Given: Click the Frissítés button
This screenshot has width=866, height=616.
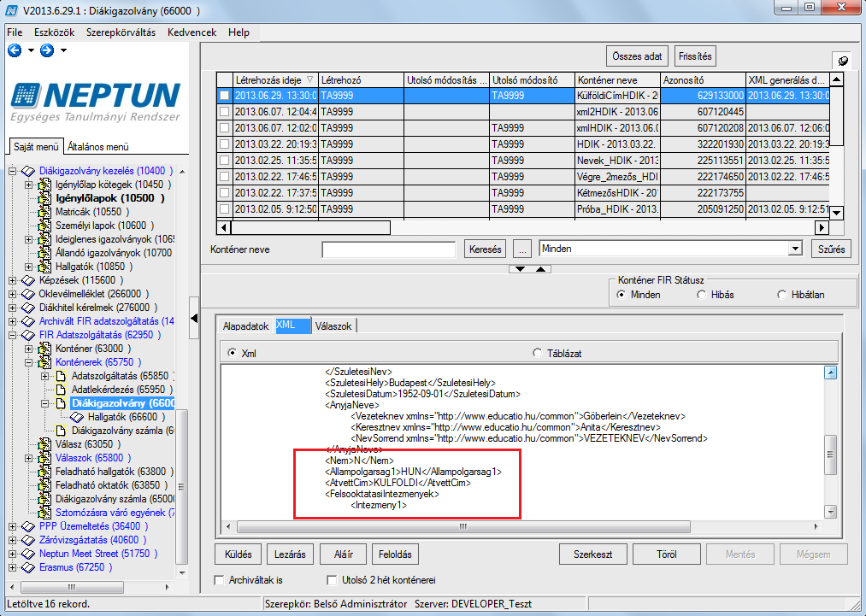Looking at the screenshot, I should [x=695, y=56].
